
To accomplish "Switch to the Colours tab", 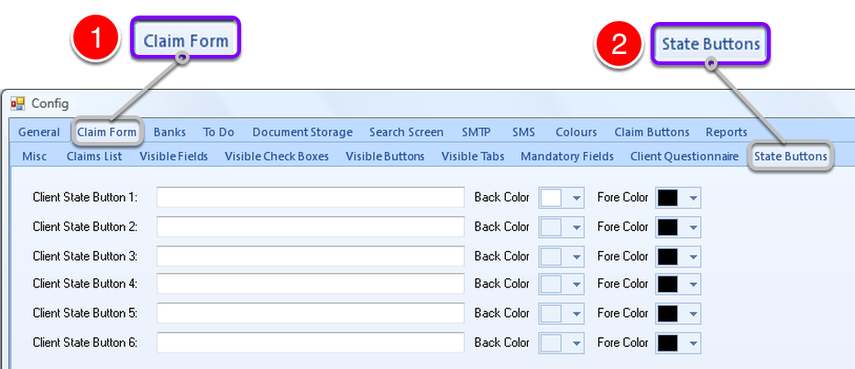I will pos(576,132).
